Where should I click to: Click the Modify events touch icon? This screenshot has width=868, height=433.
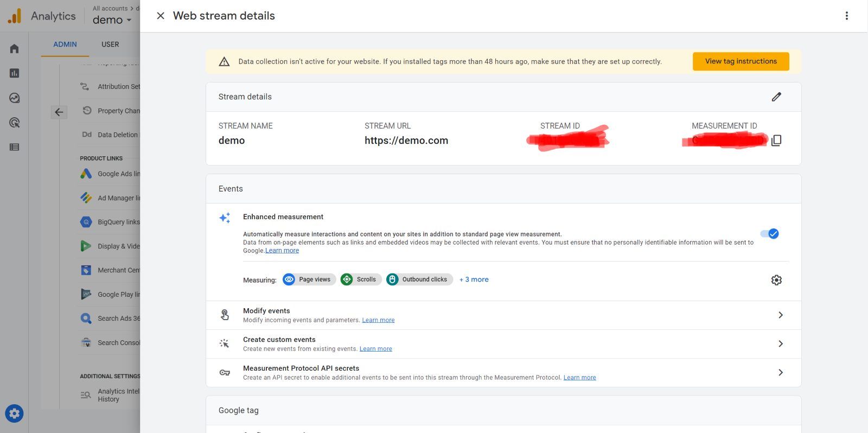point(225,315)
